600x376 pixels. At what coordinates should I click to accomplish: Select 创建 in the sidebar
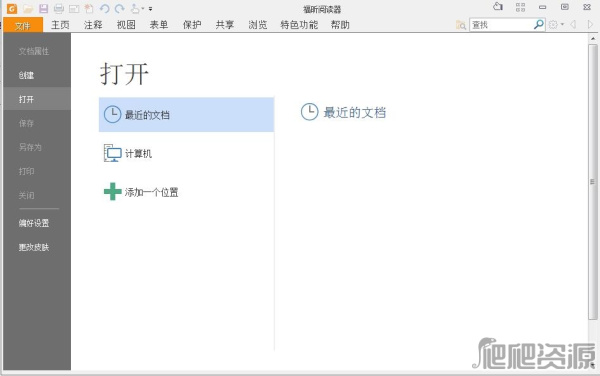(37, 75)
